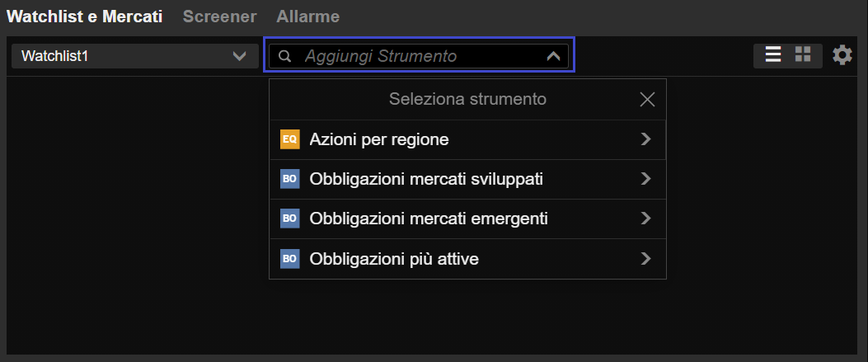Expand Obbligazioni mercati sviluppati arrow
The width and height of the screenshot is (868, 362).
tap(645, 179)
